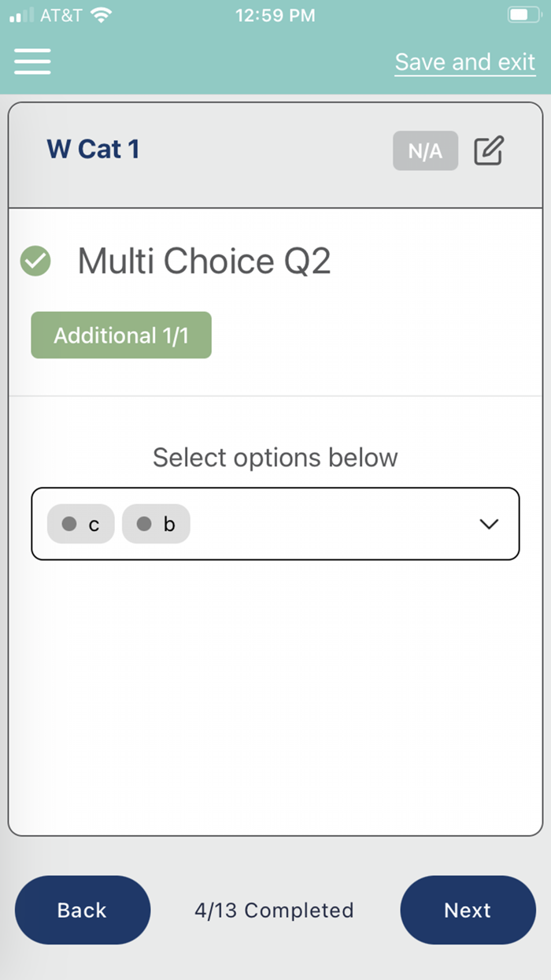Deselect the 'b' option chip
The height and width of the screenshot is (980, 551).
[156, 523]
